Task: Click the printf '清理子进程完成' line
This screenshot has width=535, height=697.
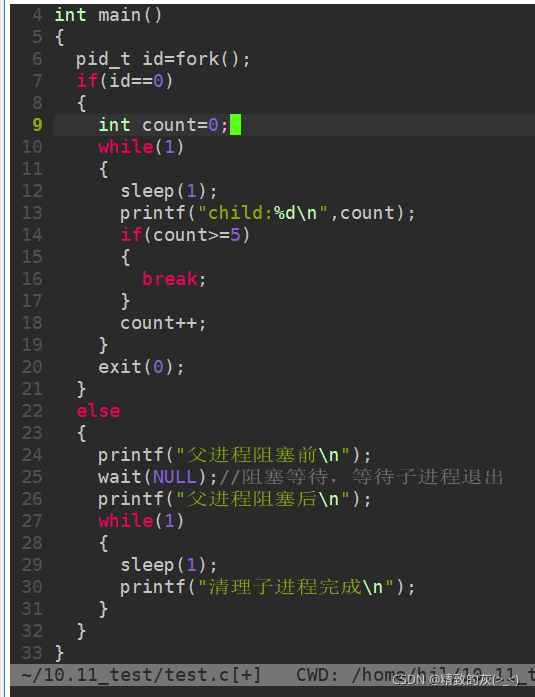Action: tap(268, 588)
